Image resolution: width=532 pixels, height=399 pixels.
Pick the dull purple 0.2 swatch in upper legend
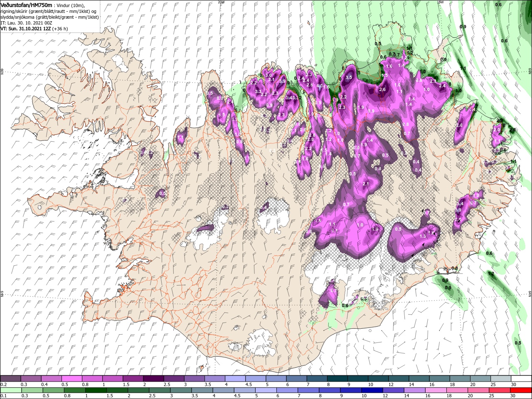coord(10,379)
